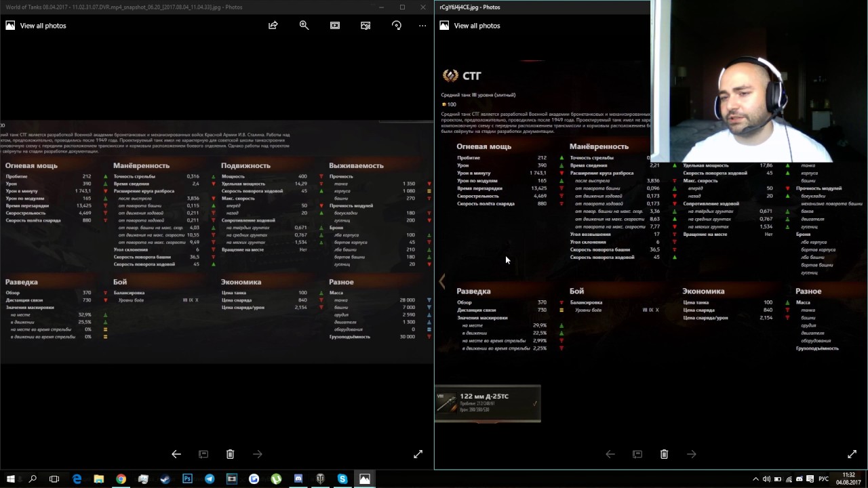The image size is (868, 488).
Task: Delete photo with left window trash icon
Action: [230, 454]
